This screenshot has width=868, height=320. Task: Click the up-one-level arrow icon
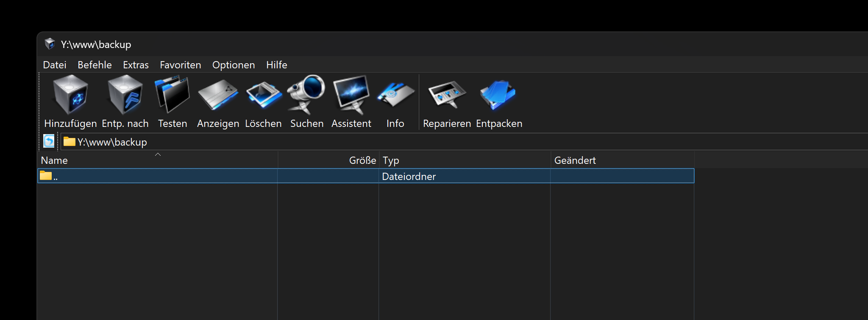49,141
